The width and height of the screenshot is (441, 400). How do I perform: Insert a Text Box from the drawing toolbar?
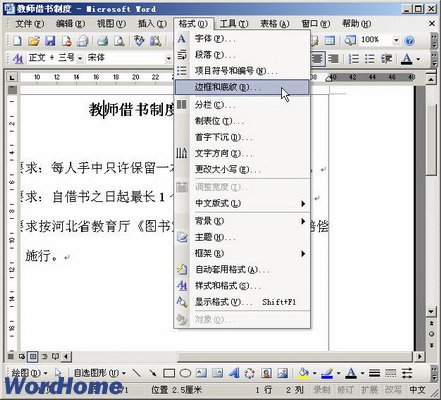(201, 373)
